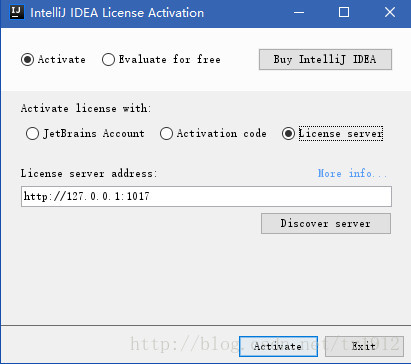
Task: Click the Discover server button
Action: tap(326, 223)
